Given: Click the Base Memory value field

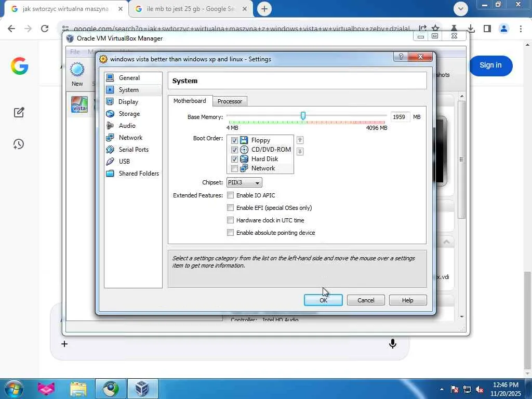Looking at the screenshot, I should [400, 117].
